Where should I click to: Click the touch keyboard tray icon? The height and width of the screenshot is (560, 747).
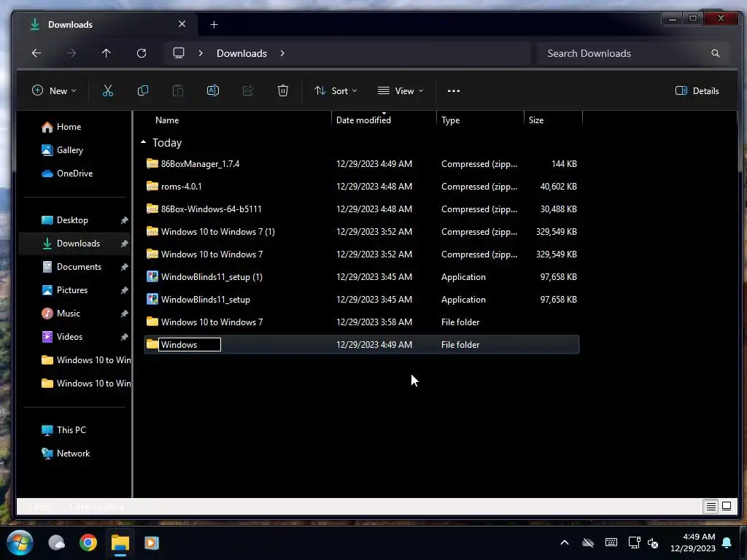point(611,542)
